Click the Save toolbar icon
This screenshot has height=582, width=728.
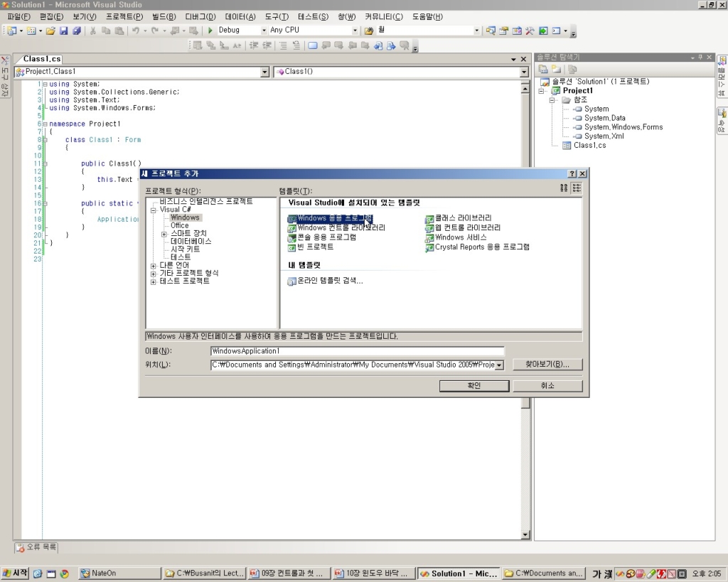coord(63,31)
